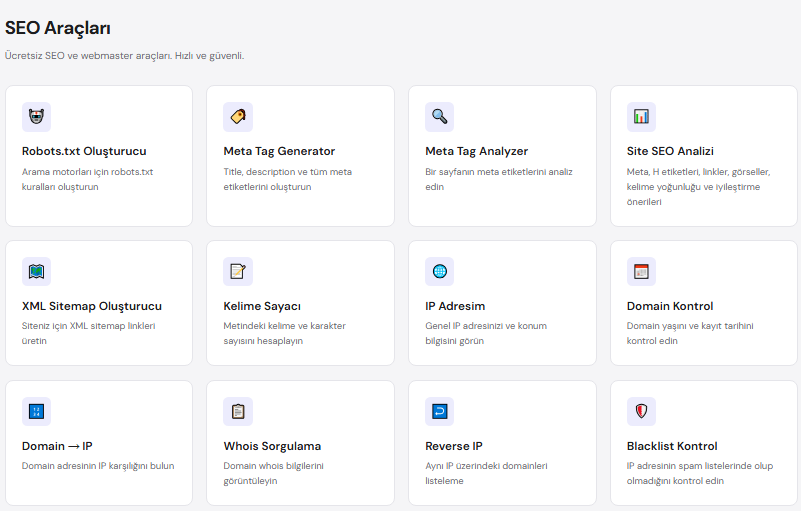This screenshot has height=511, width=801.
Task: Click the clipboard icon for Whois Sorgulama
Action: click(238, 411)
